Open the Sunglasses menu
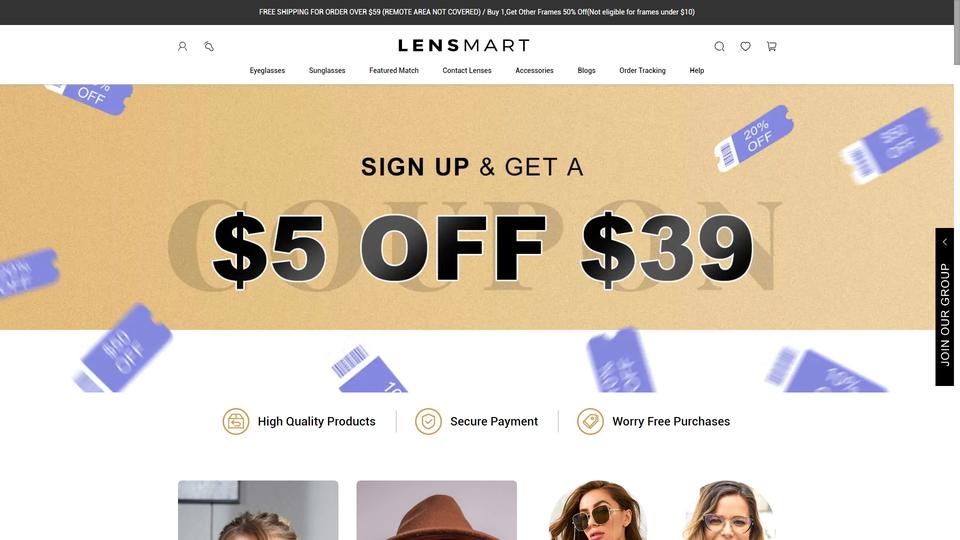The height and width of the screenshot is (540, 960). [327, 70]
